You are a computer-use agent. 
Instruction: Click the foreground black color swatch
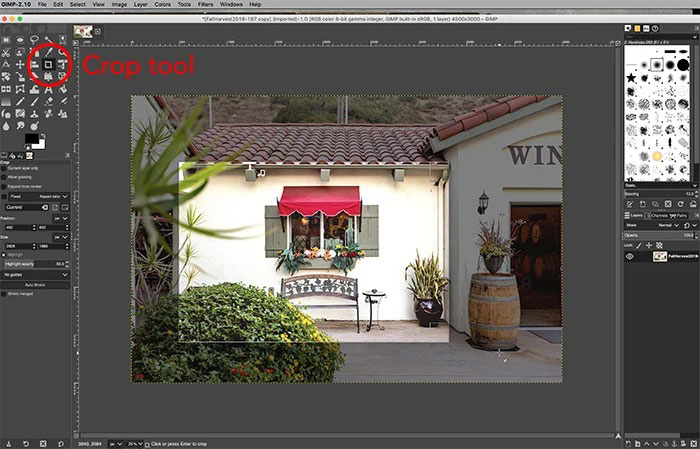tap(31, 139)
